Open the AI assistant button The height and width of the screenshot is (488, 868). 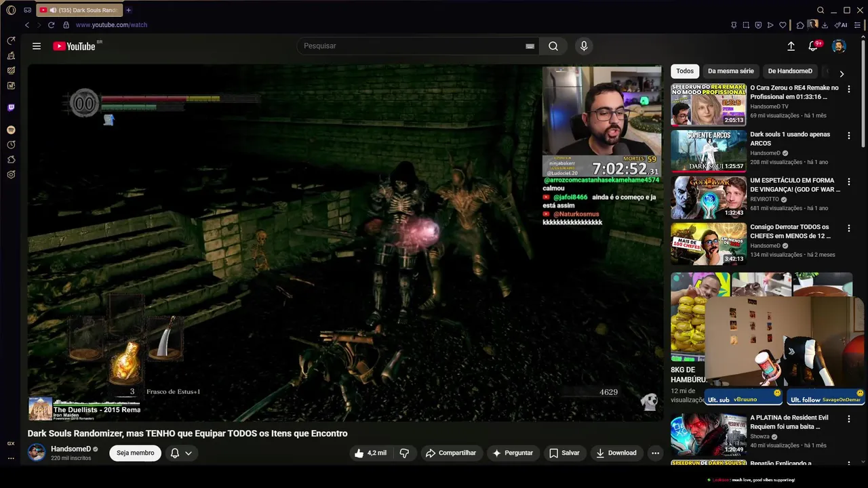pos(841,25)
